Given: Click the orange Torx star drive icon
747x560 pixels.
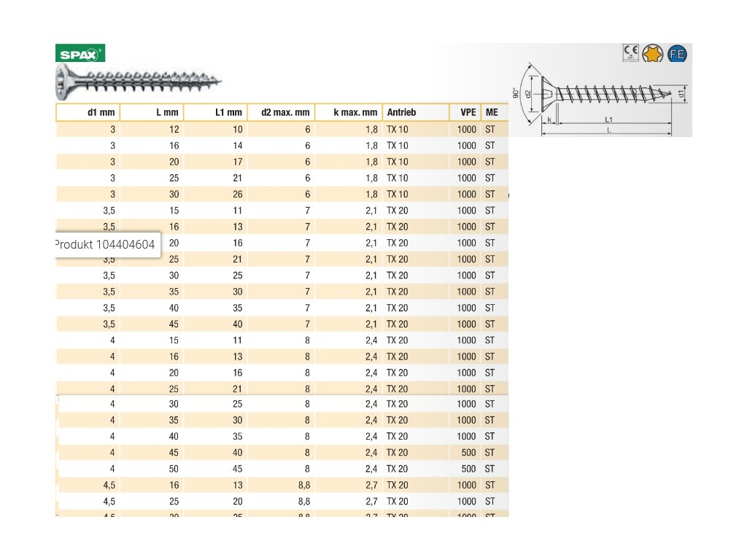Looking at the screenshot, I should click(654, 52).
